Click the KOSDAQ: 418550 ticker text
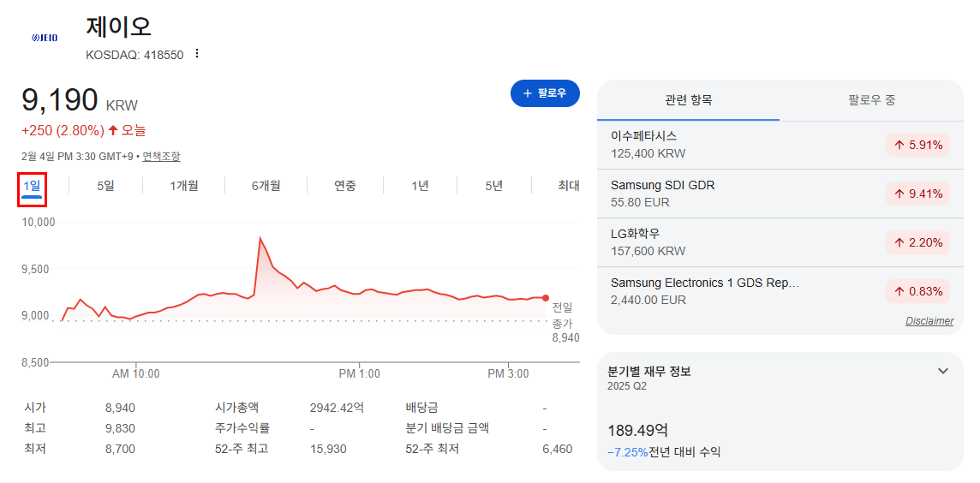980x483 pixels. [134, 55]
